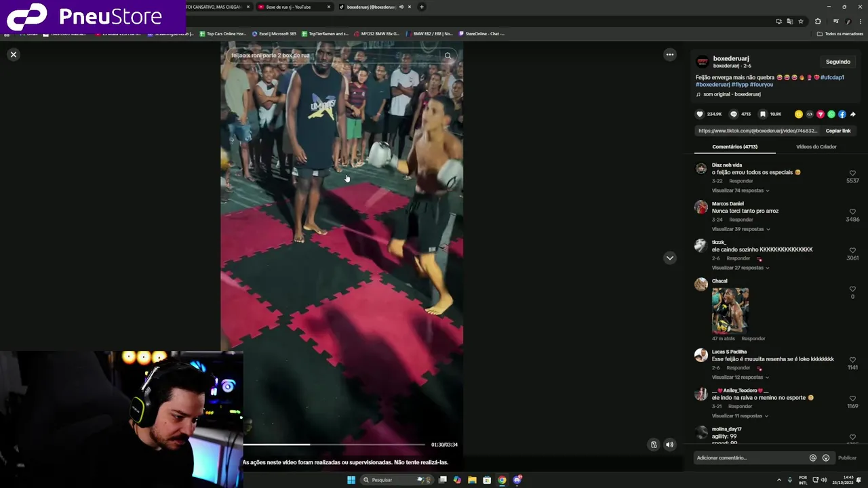Expand Visualizar 12 respostas
Image resolution: width=868 pixels, height=488 pixels.
coord(740,377)
